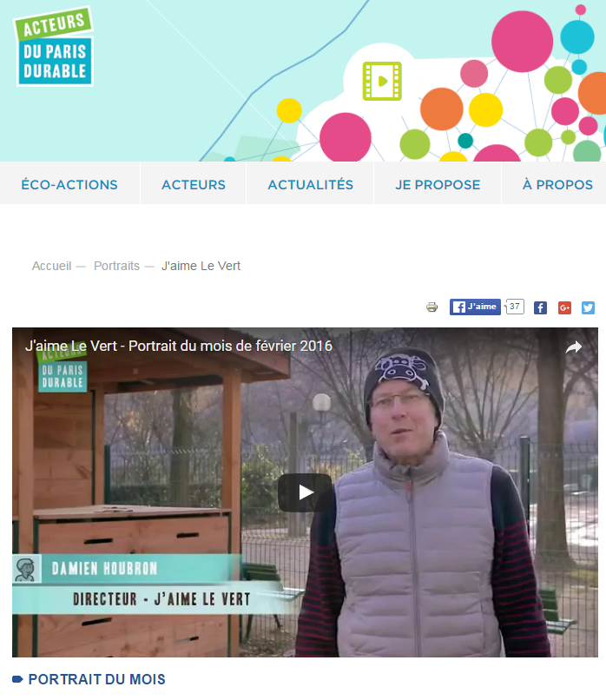Share the page on Google Plus via its icon
Viewport: 606px width, 700px height.
(x=564, y=307)
